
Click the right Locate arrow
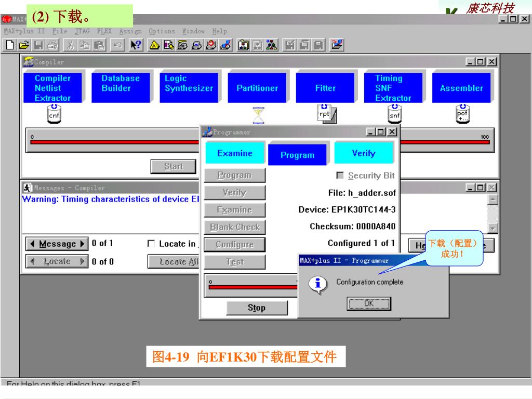83,261
